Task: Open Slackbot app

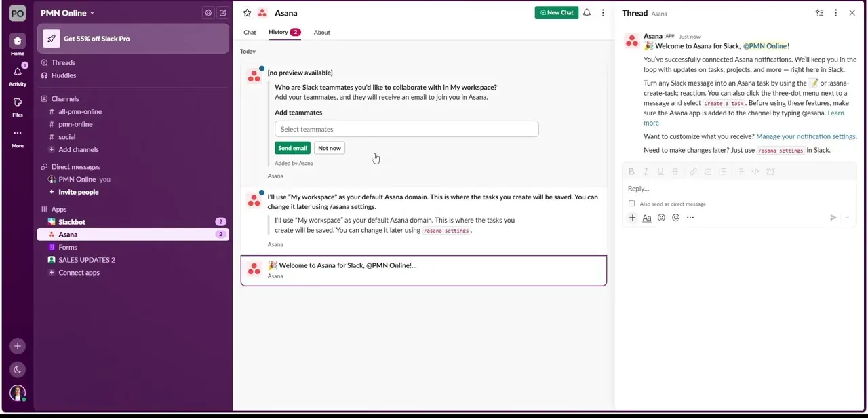Action: coord(133,222)
